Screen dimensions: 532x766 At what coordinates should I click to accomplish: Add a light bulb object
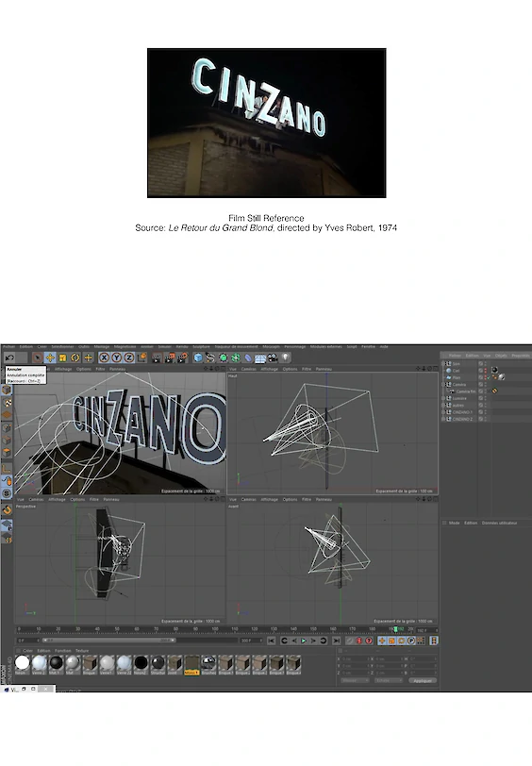coord(286,358)
